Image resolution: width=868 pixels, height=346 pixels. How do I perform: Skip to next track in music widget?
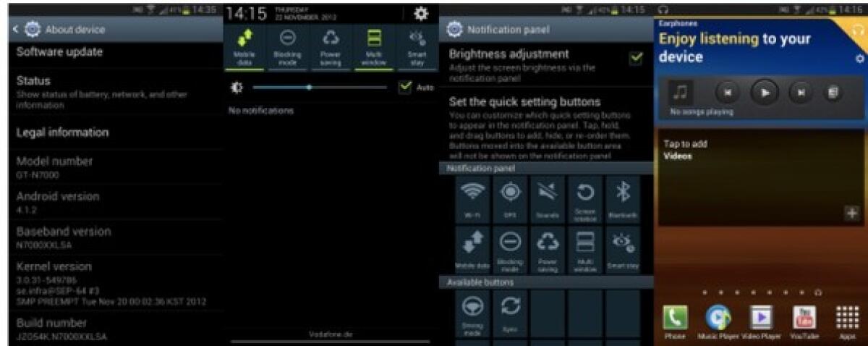[801, 93]
